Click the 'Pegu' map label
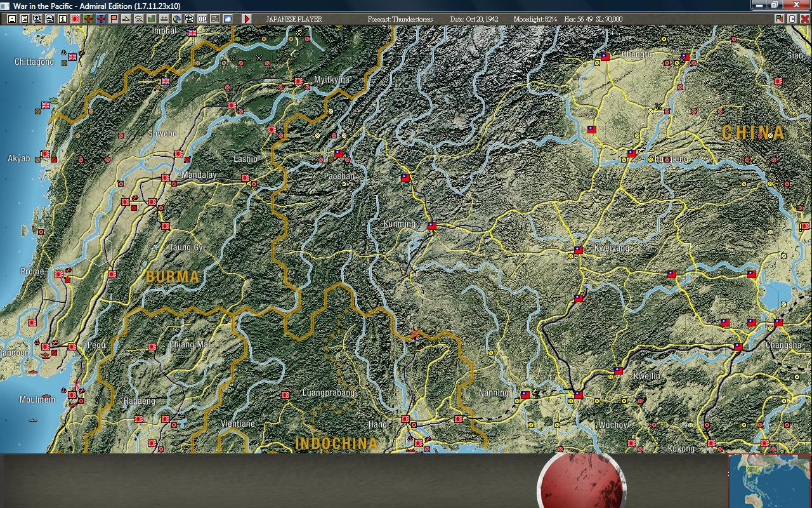 (96, 345)
